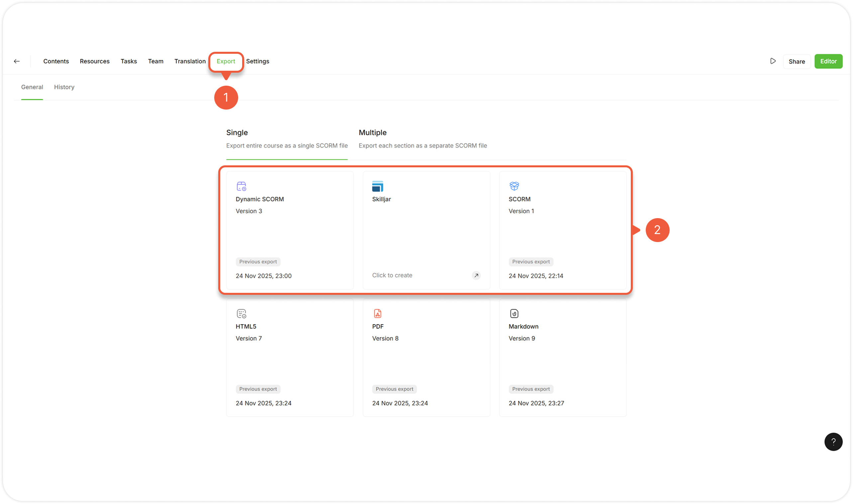Click the preview play icon
This screenshot has height=504, width=853.
[x=773, y=61]
